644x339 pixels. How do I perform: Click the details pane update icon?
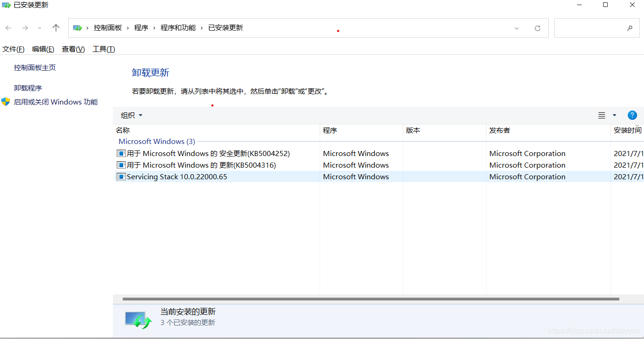coord(138,319)
